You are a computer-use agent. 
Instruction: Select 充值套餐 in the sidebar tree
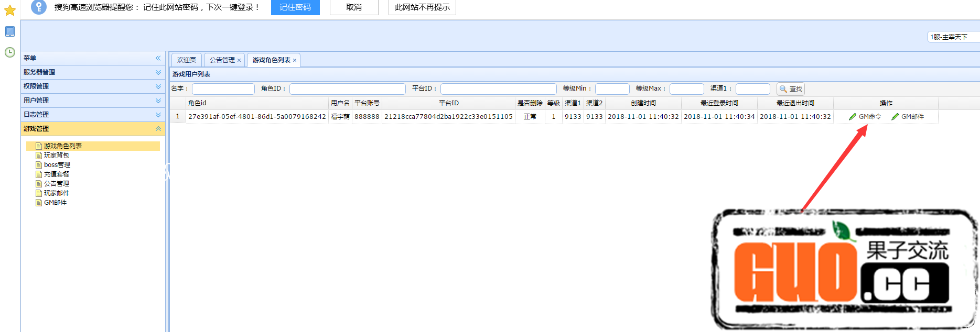[x=56, y=174]
